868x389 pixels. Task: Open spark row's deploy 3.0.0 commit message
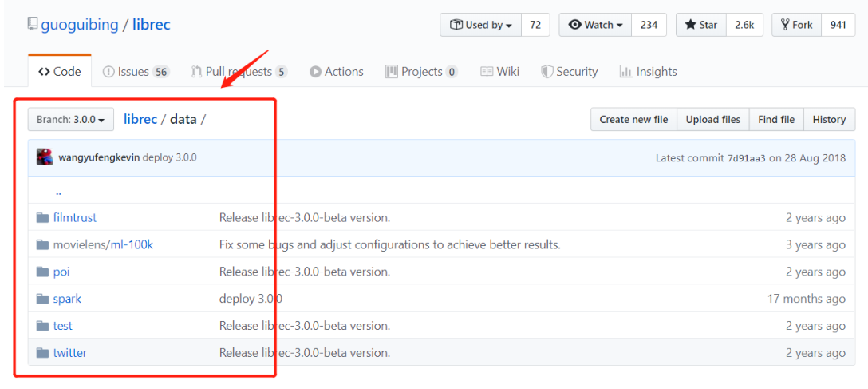tap(251, 300)
